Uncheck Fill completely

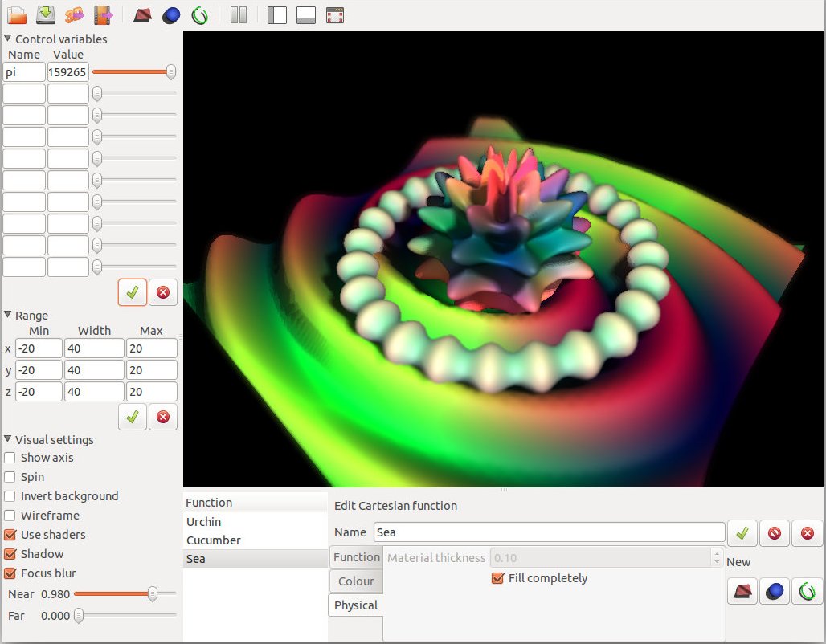click(x=497, y=578)
